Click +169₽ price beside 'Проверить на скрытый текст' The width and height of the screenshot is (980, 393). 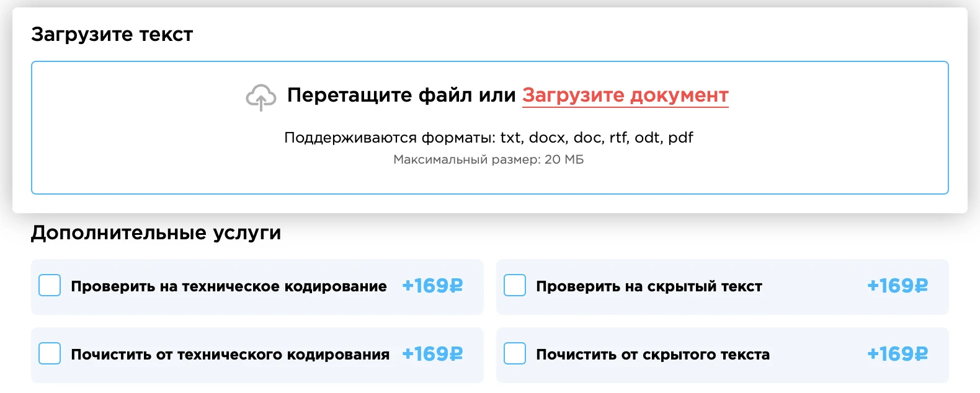click(x=898, y=286)
